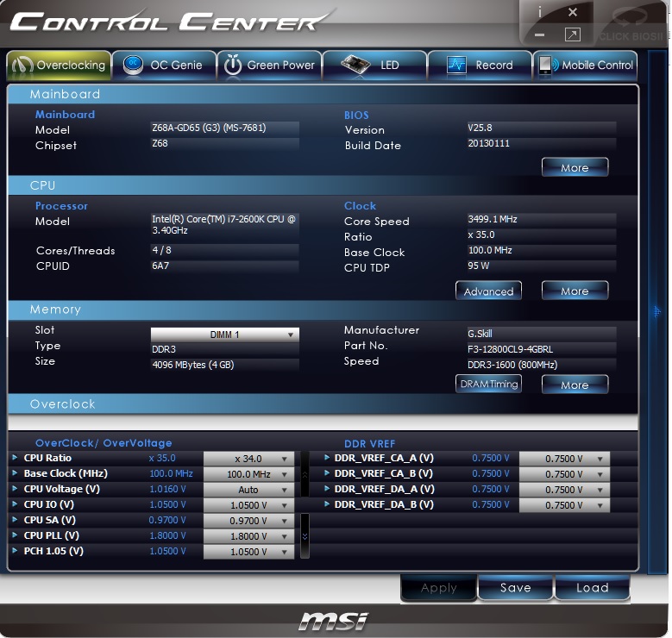
Task: Open the Record tab
Action: click(480, 66)
